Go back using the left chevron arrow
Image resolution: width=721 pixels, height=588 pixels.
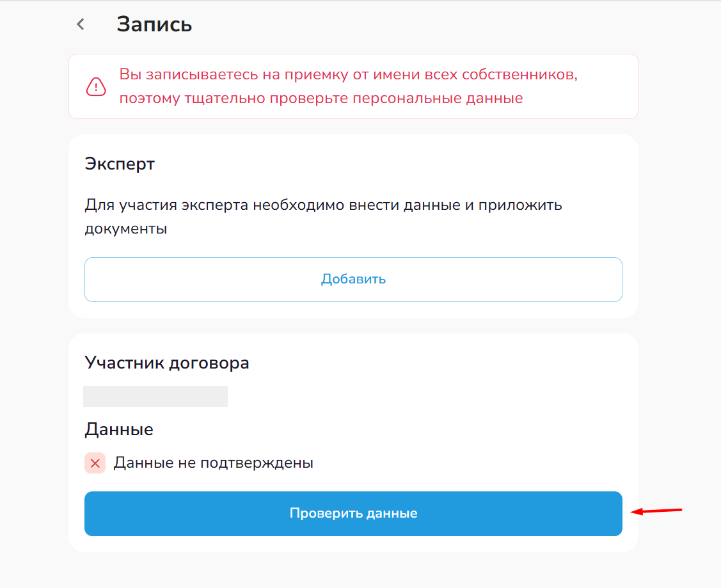(x=80, y=25)
